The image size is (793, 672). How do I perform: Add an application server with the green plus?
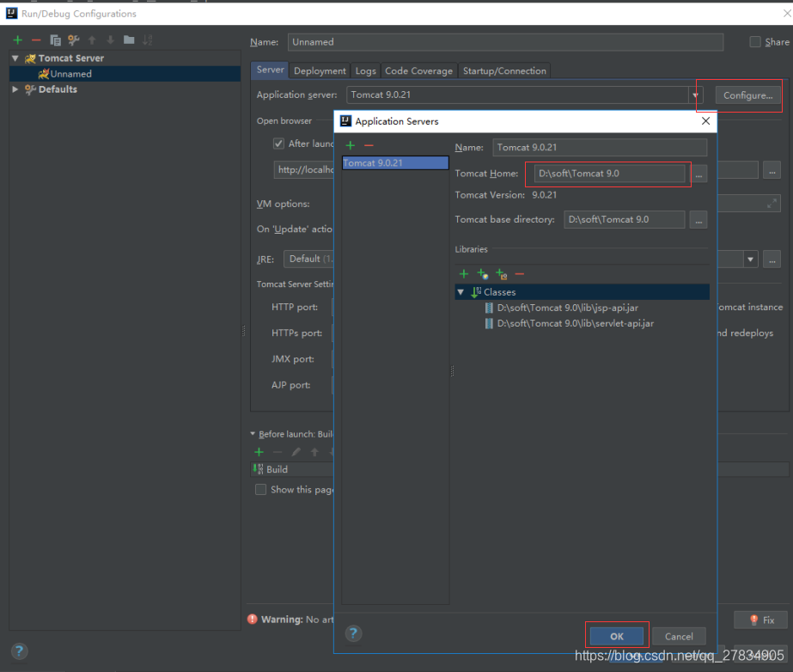(350, 145)
